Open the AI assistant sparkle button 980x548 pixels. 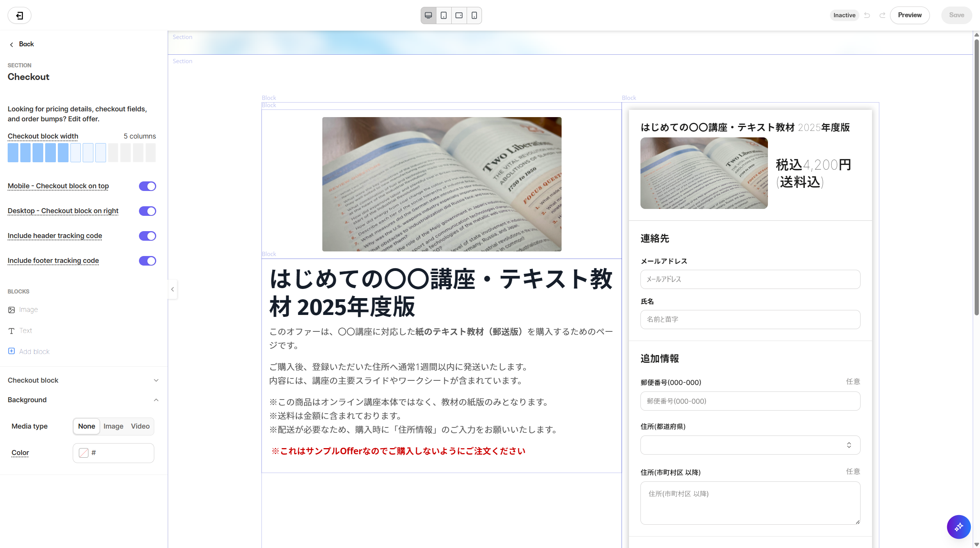(959, 527)
